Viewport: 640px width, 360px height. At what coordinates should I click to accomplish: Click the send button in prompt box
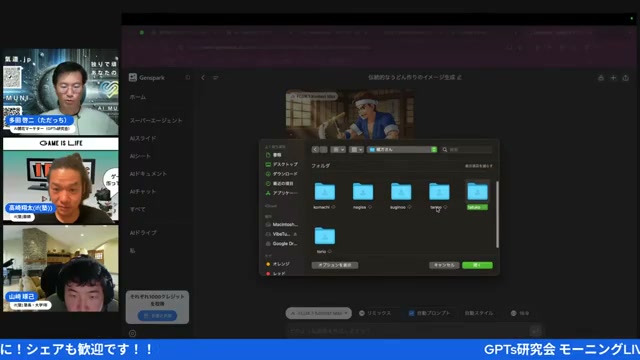tap(536, 331)
